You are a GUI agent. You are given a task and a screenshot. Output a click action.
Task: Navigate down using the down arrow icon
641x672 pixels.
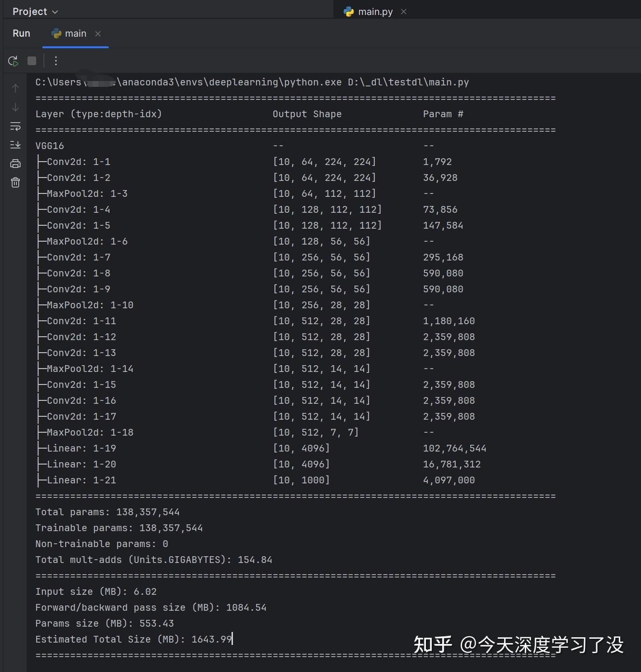(15, 107)
